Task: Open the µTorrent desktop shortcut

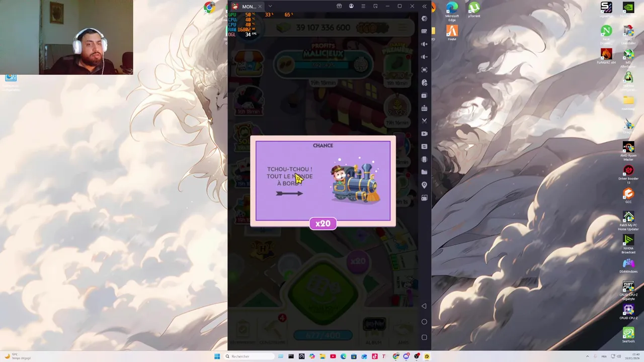Action: point(474,10)
